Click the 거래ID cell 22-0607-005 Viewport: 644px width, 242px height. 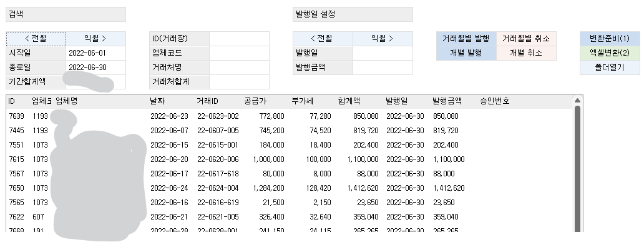[218, 131]
